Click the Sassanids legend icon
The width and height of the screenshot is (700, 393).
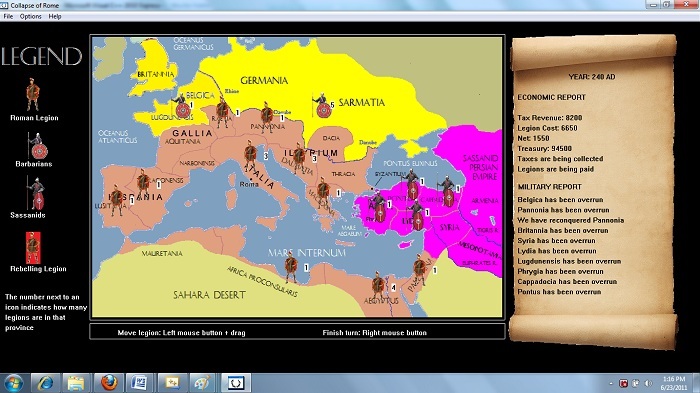[x=36, y=193]
